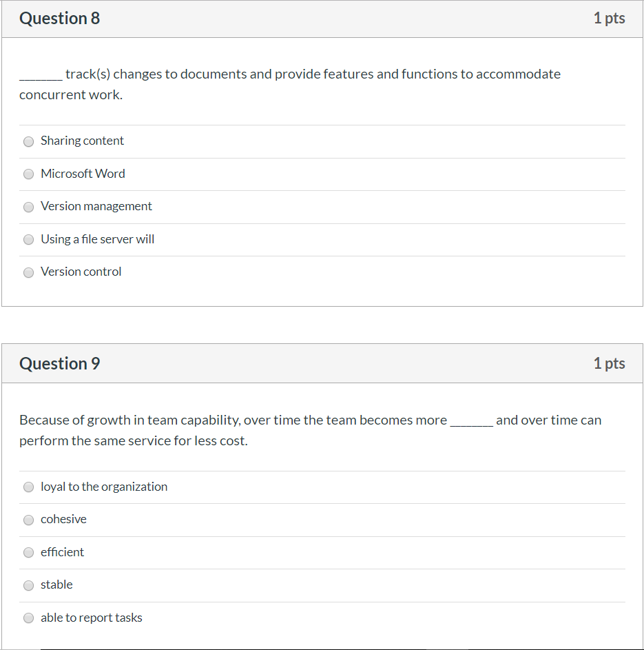Click the 'Microsoft Word' answer text

pyautogui.click(x=83, y=174)
